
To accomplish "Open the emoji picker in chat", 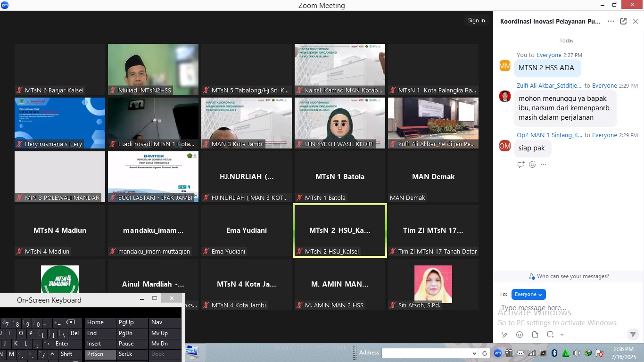I will pos(520,335).
